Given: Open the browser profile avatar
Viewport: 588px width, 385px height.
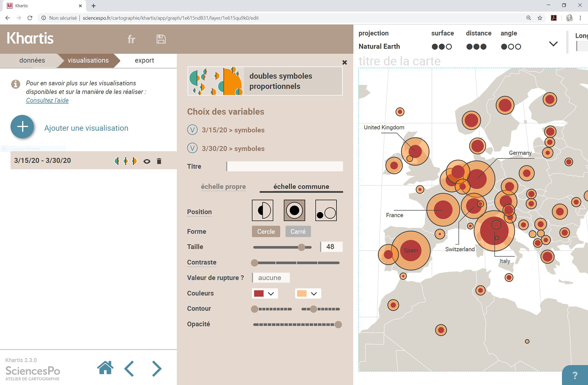Looking at the screenshot, I should point(569,18).
